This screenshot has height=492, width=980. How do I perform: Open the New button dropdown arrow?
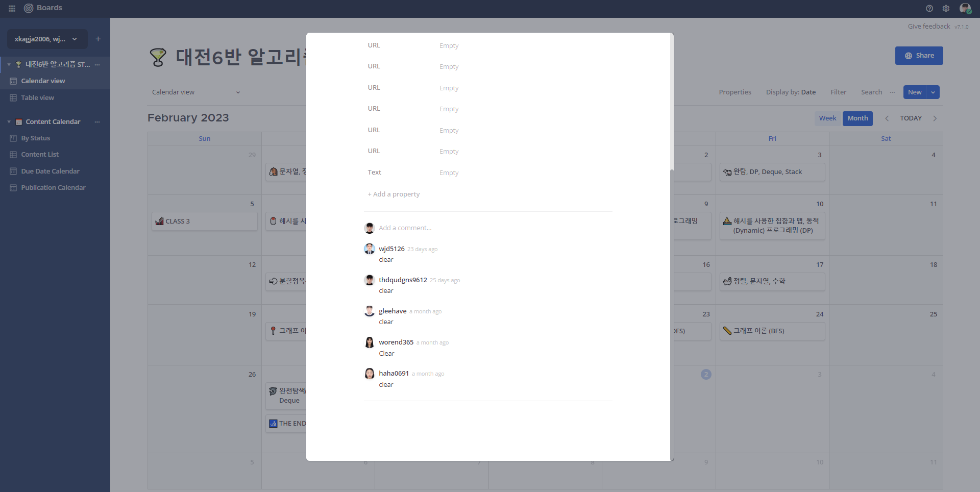[x=933, y=92]
